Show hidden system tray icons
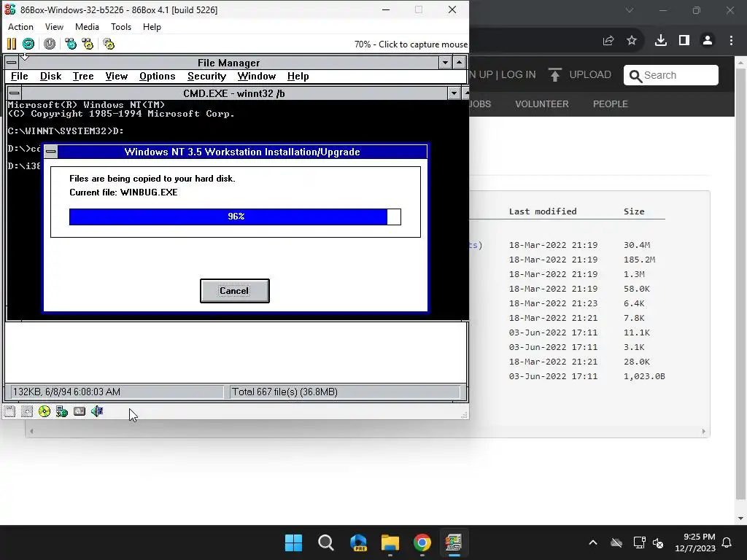This screenshot has width=747, height=560. click(593, 542)
